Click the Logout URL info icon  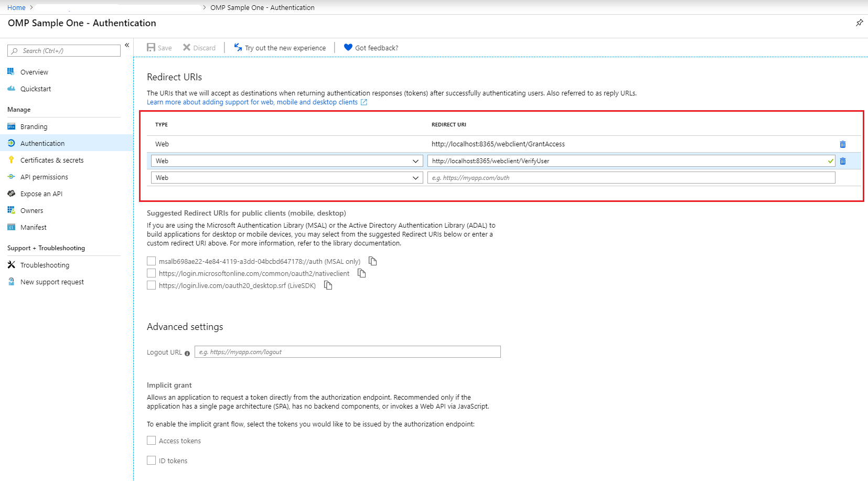[x=187, y=354]
